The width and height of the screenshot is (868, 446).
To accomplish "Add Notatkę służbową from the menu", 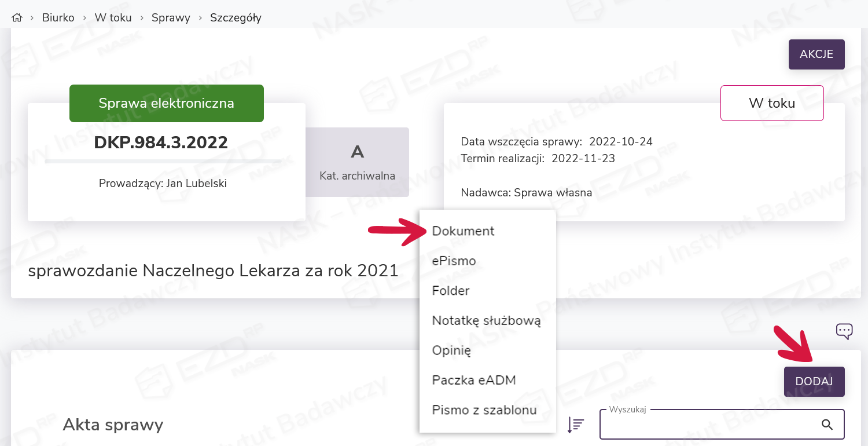I will (486, 321).
